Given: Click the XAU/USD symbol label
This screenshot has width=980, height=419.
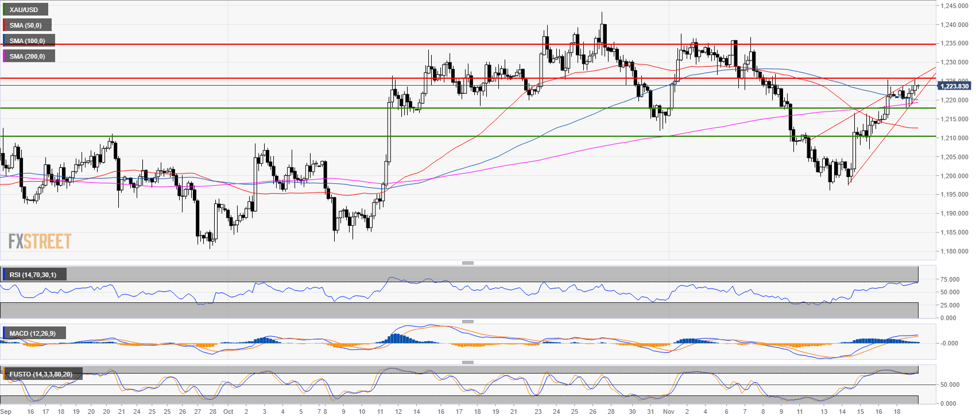Looking at the screenshot, I should [24, 10].
